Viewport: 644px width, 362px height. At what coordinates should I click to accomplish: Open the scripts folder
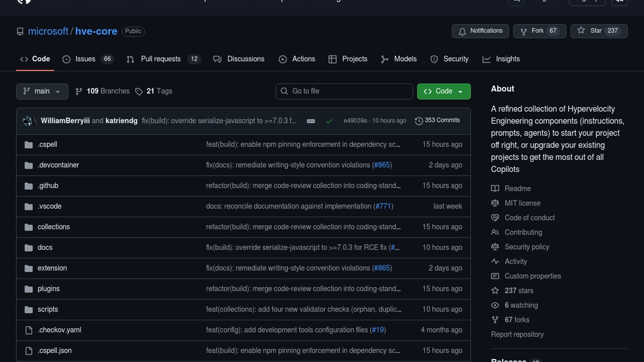[x=48, y=309]
